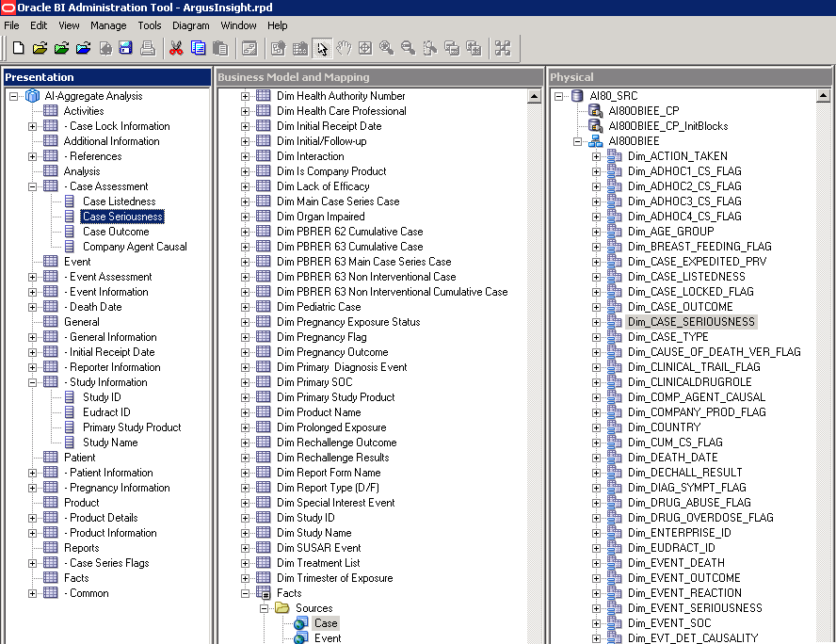Click the New repository toolbar icon
Image resolution: width=836 pixels, height=644 pixels.
point(18,49)
